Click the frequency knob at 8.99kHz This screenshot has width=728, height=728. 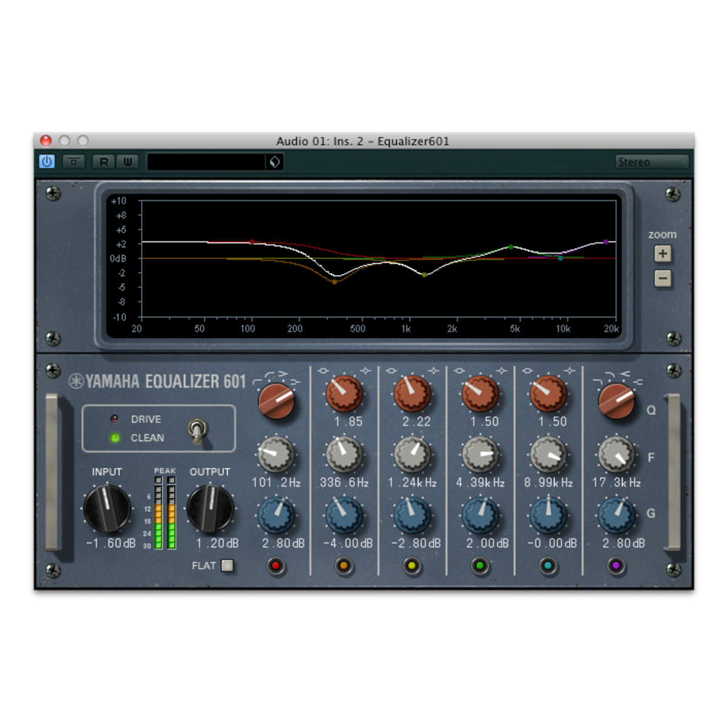tap(548, 454)
